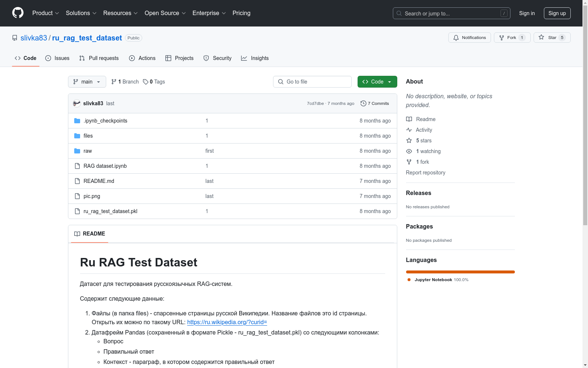Click the book icon beside Readme
This screenshot has height=368, width=588.
[409, 119]
